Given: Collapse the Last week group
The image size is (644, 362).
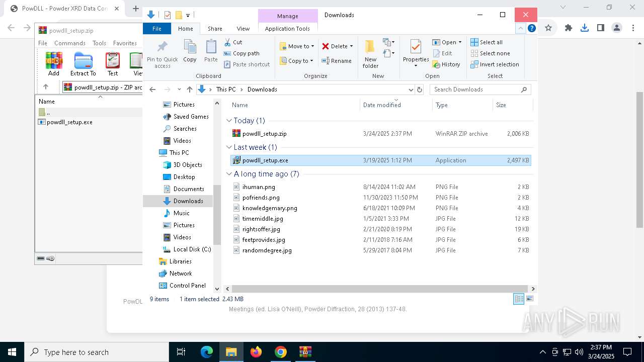Looking at the screenshot, I should pos(229,147).
